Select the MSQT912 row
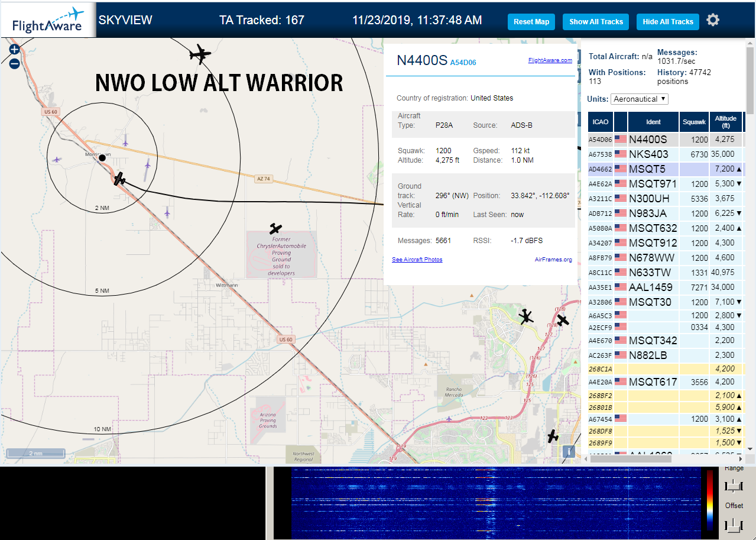 [x=666, y=242]
